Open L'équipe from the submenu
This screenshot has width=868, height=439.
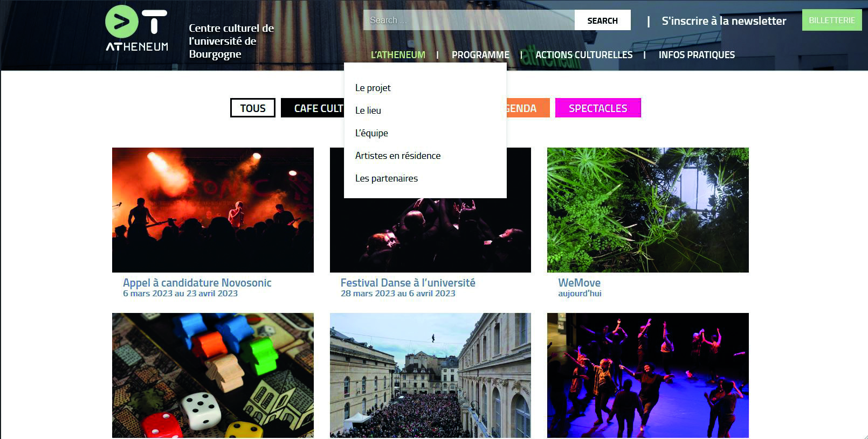point(371,133)
